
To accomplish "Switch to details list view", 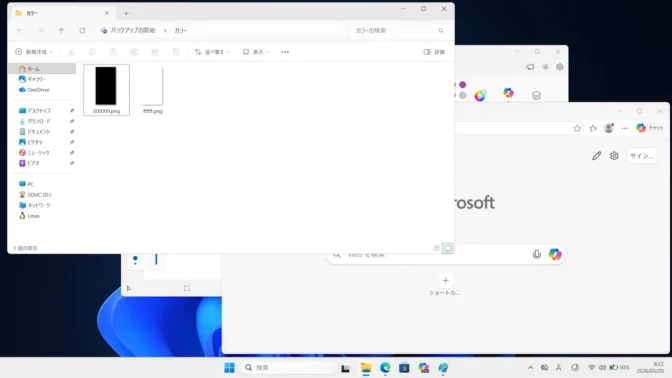I will [436, 248].
